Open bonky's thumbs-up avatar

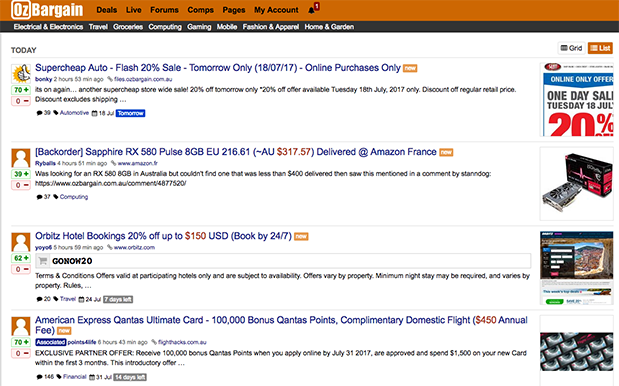pyautogui.click(x=21, y=74)
